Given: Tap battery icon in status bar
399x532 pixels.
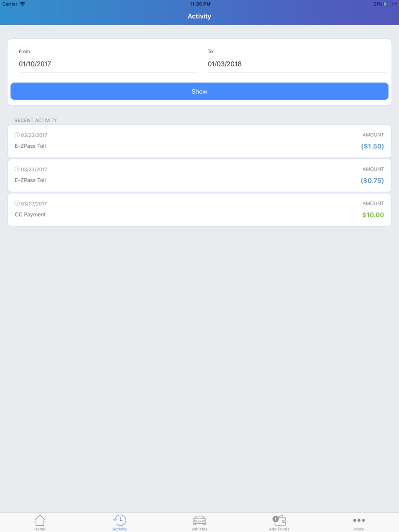Looking at the screenshot, I should (388, 4).
